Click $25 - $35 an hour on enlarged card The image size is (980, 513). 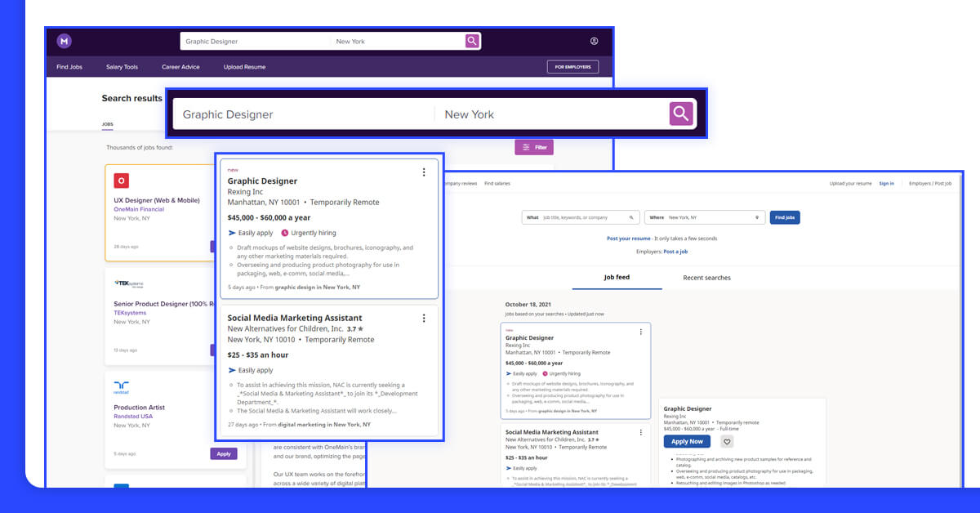pos(257,355)
